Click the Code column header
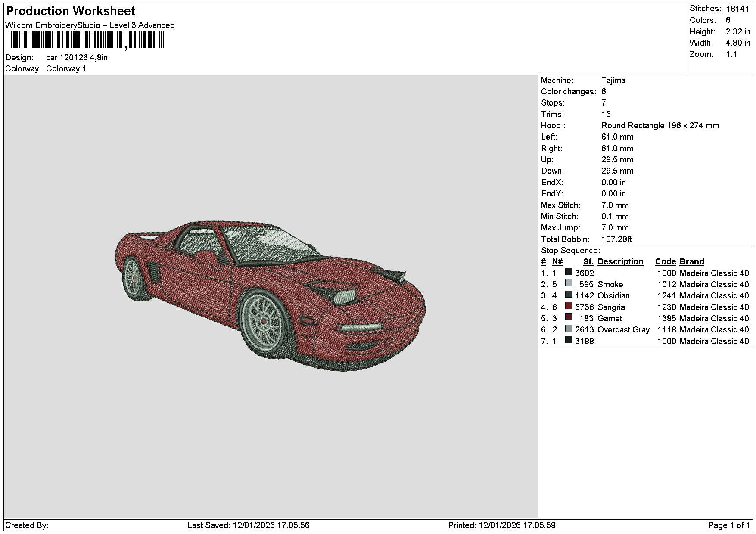 coord(665,261)
